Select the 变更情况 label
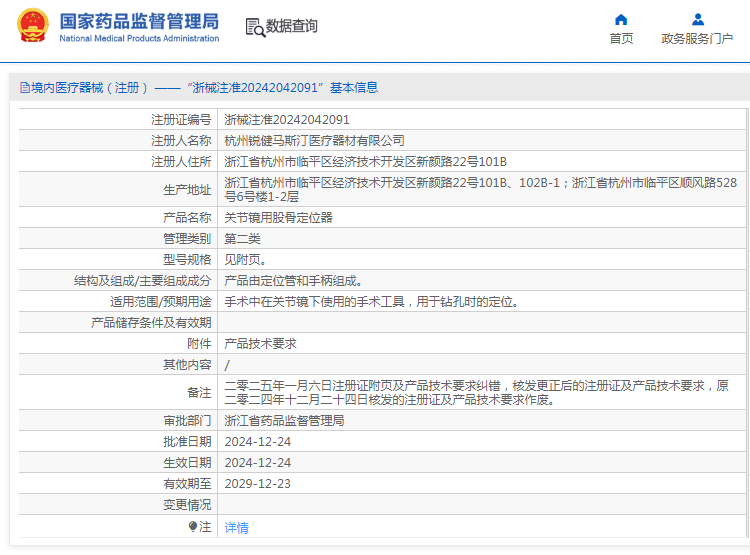The image size is (750, 555). tap(187, 505)
